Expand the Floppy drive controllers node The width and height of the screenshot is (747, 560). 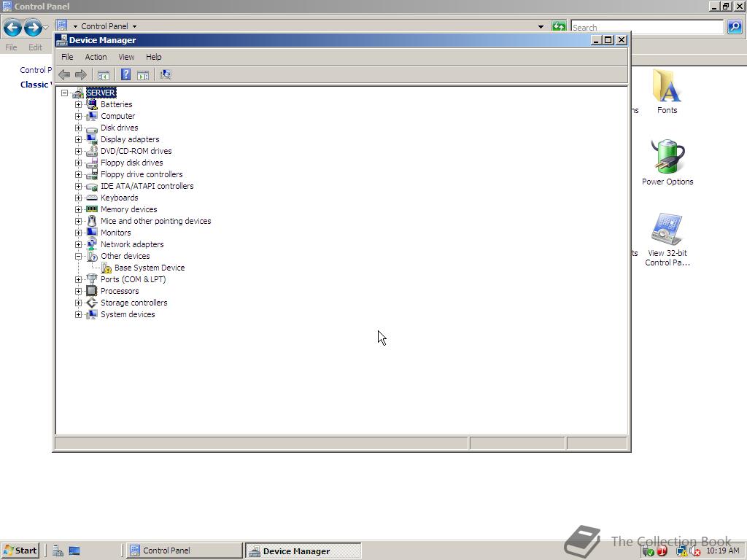(x=79, y=174)
